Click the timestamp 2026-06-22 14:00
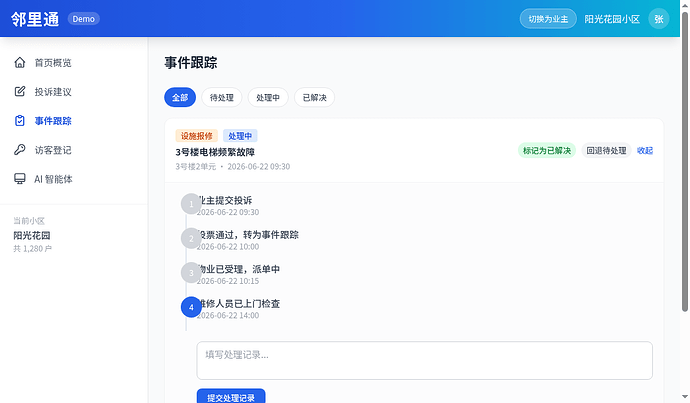The width and height of the screenshot is (690, 403). coord(228,315)
